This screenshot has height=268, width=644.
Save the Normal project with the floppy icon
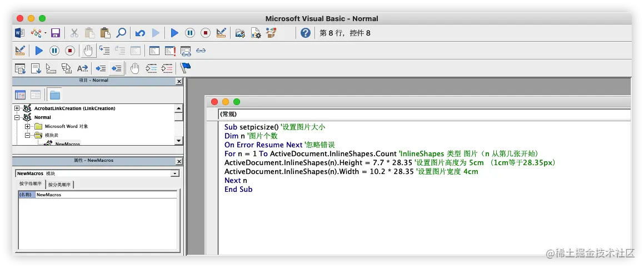click(x=56, y=33)
